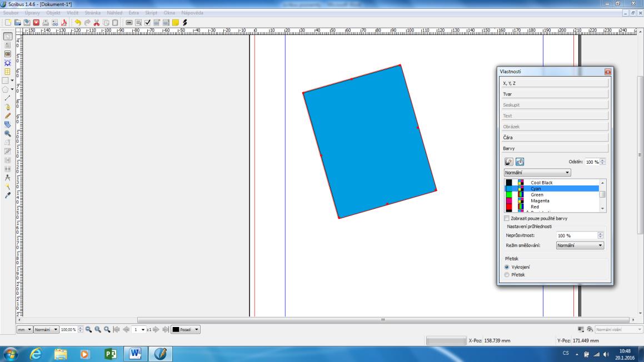Select the Render Frame tool
Image resolution: width=644 pixels, height=362 pixels.
(x=7, y=63)
